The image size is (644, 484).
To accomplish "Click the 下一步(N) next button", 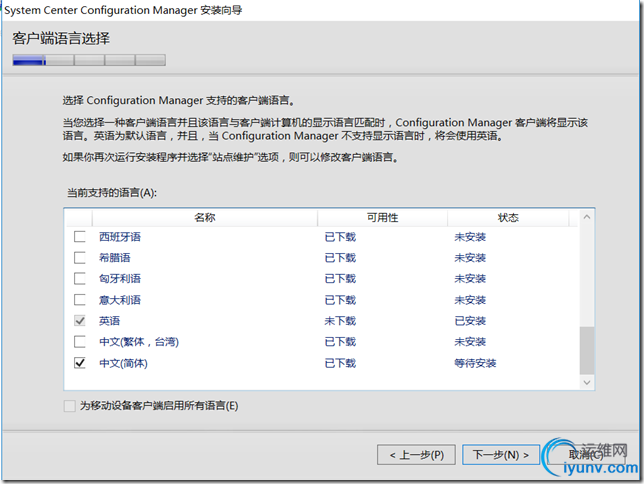I will point(501,455).
